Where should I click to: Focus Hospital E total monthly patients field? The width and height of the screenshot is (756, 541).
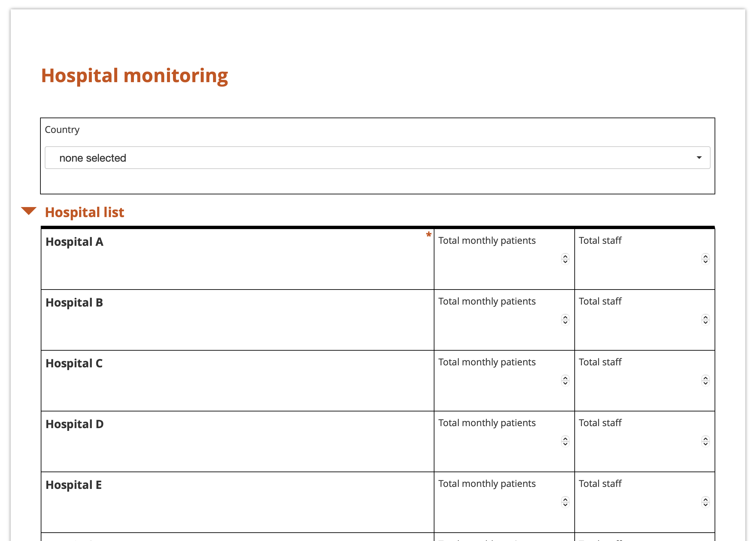498,502
